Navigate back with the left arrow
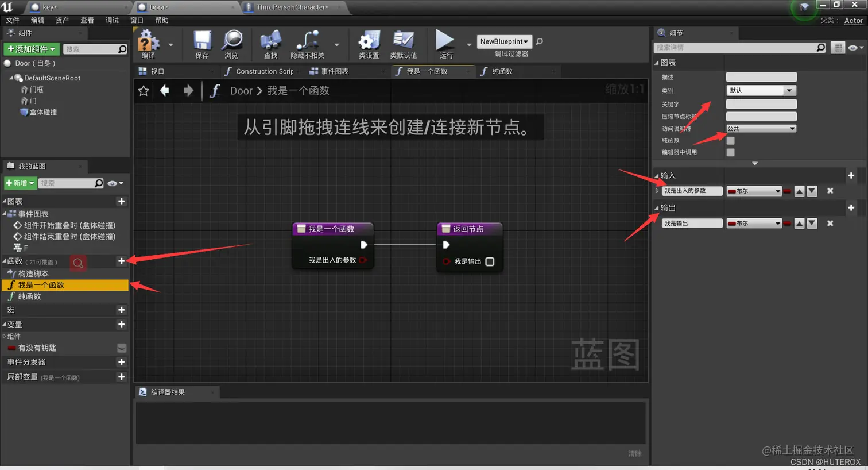868x470 pixels. (165, 90)
